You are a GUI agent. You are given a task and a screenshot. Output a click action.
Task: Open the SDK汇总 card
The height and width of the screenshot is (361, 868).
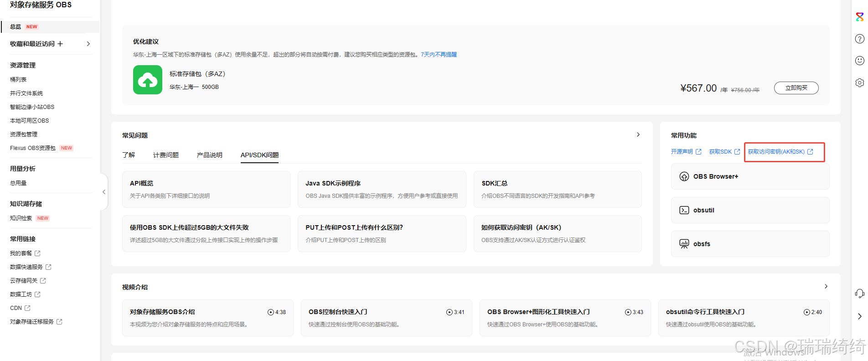click(558, 189)
